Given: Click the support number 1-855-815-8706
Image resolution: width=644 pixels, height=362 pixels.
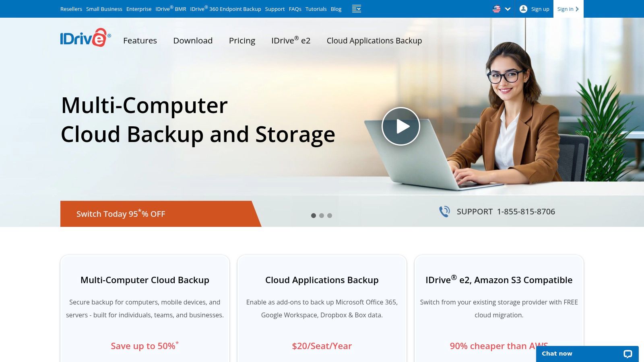Looking at the screenshot, I should [x=526, y=212].
